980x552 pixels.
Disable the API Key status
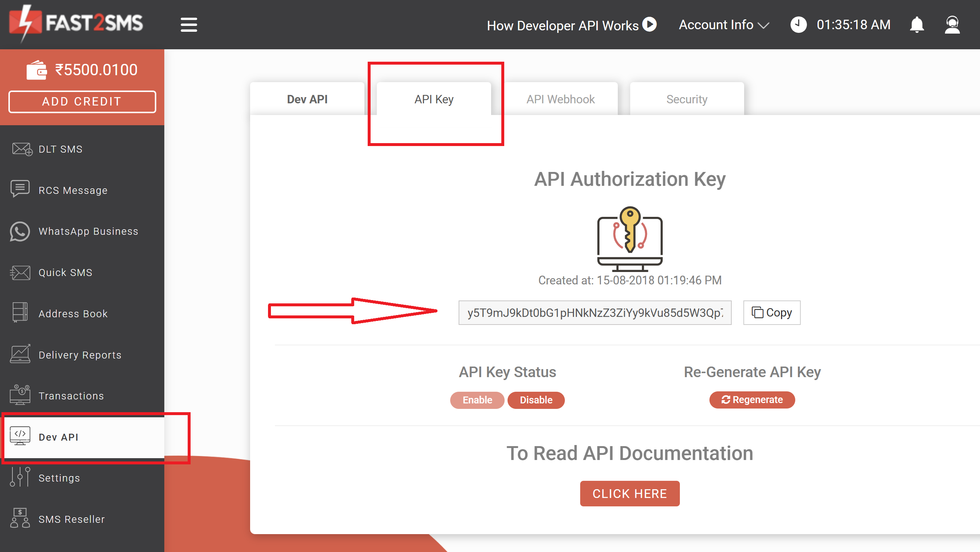pyautogui.click(x=536, y=400)
